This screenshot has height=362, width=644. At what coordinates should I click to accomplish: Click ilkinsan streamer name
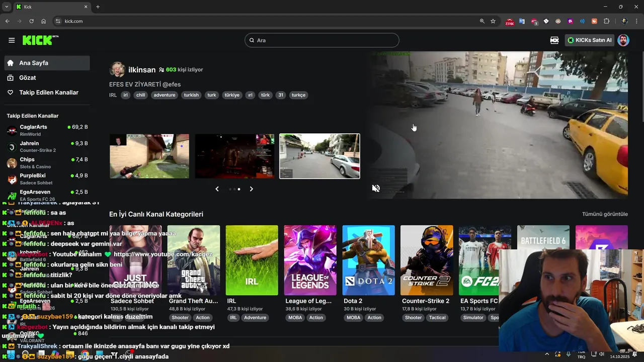coord(142,70)
